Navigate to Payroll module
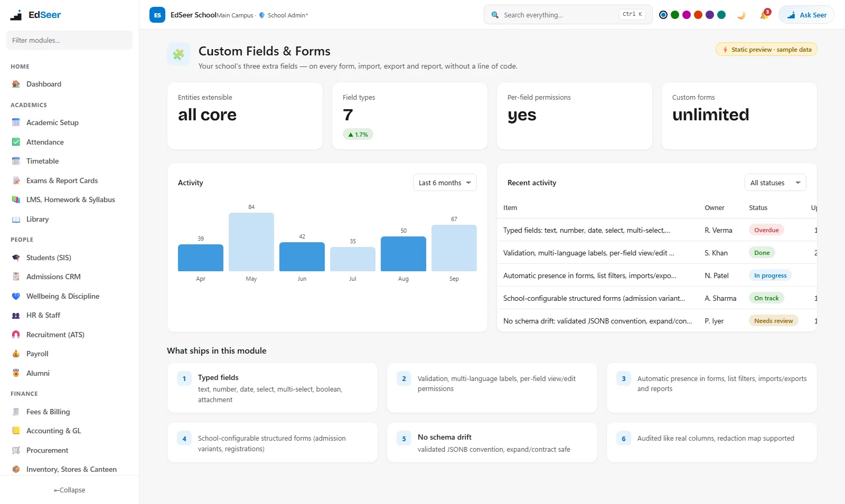This screenshot has height=504, width=845. 69,354
